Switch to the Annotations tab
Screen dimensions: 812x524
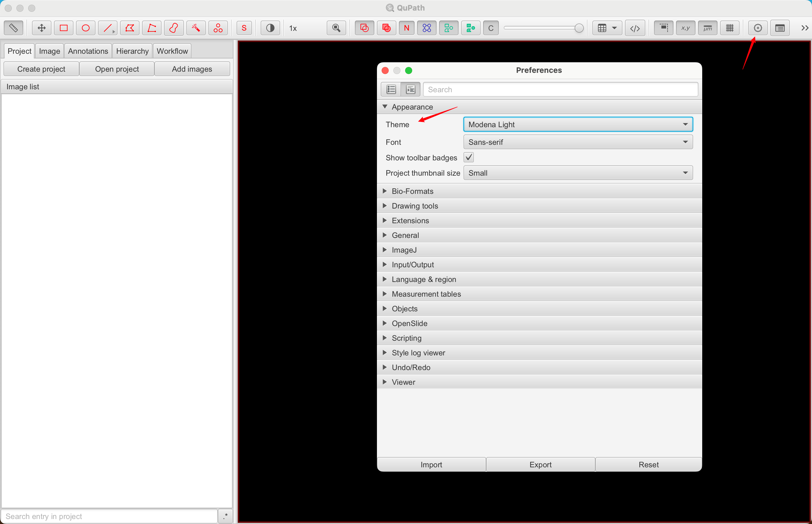(x=88, y=51)
